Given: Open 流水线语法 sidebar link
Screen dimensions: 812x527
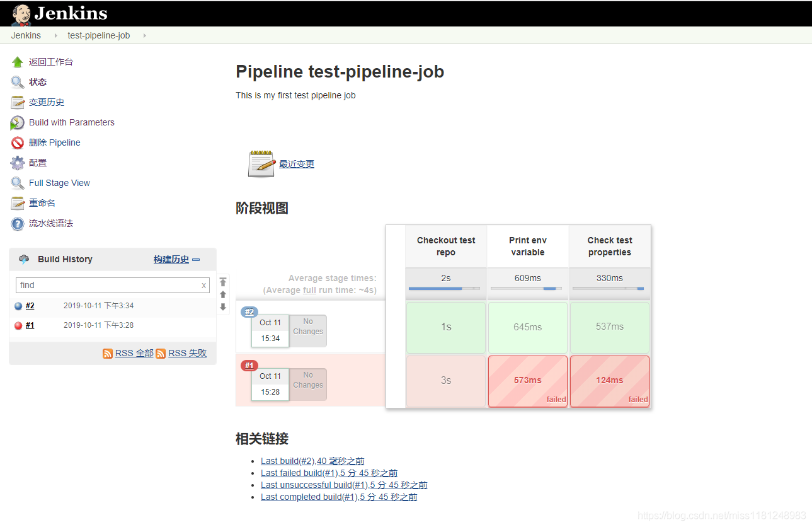Looking at the screenshot, I should tap(51, 223).
